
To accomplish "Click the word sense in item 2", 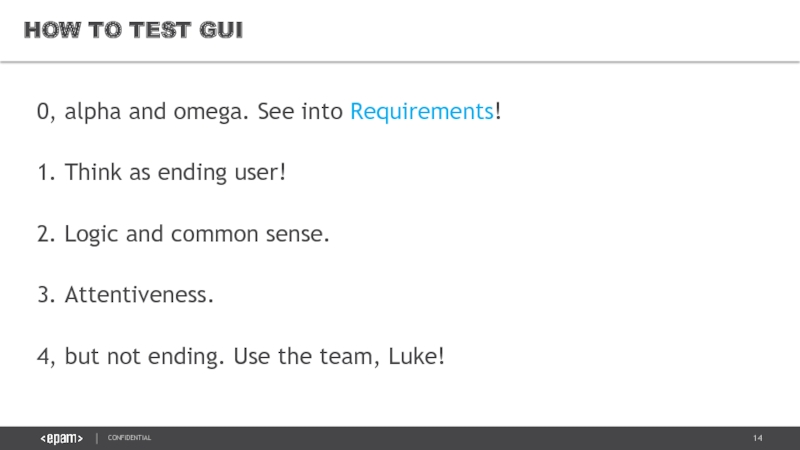I will (x=296, y=234).
